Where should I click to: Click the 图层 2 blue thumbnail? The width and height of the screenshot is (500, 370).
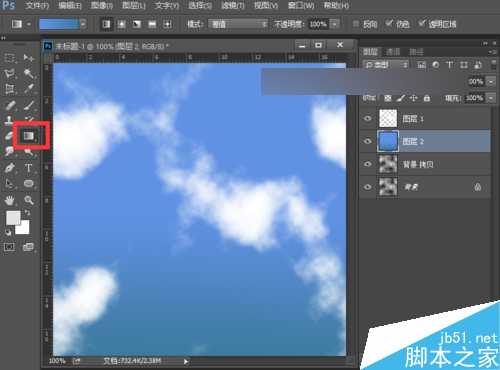[x=388, y=141]
